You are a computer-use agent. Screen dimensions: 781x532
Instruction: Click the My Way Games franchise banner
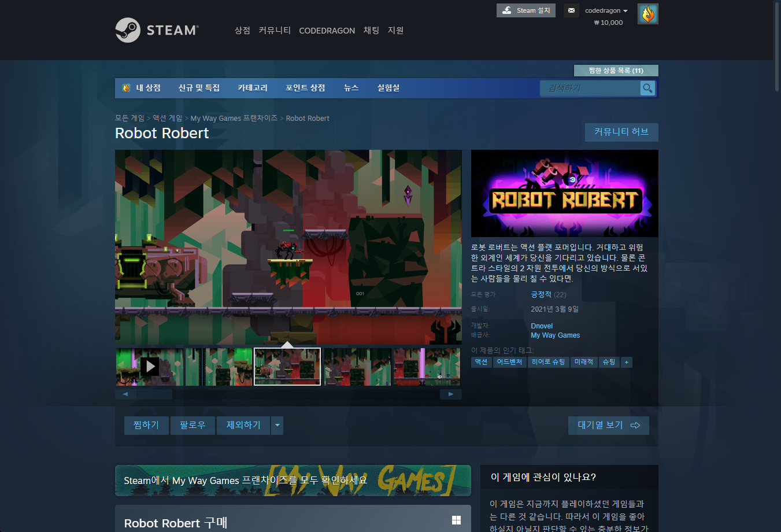293,481
